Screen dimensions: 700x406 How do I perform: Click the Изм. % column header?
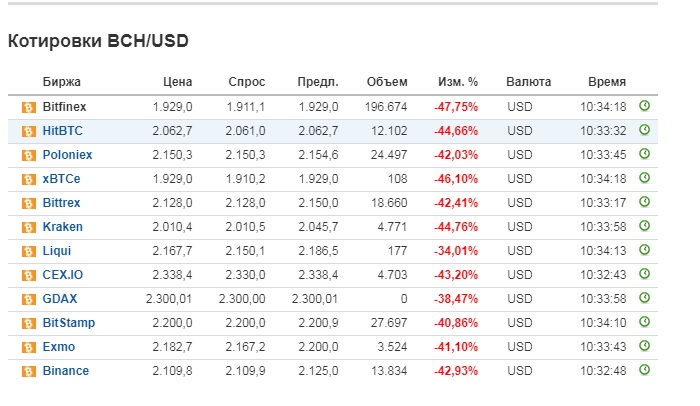pos(458,82)
